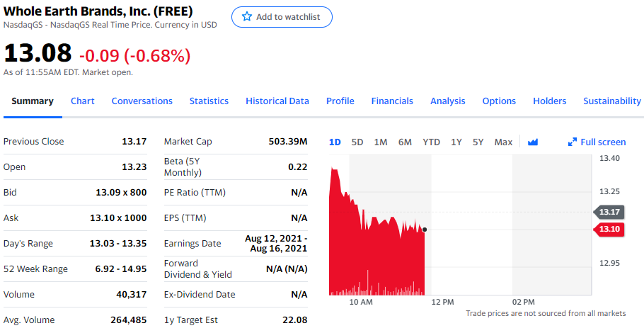Screen dimensions: 644x333
Task: Select the 5D chart range
Action: click(x=357, y=142)
